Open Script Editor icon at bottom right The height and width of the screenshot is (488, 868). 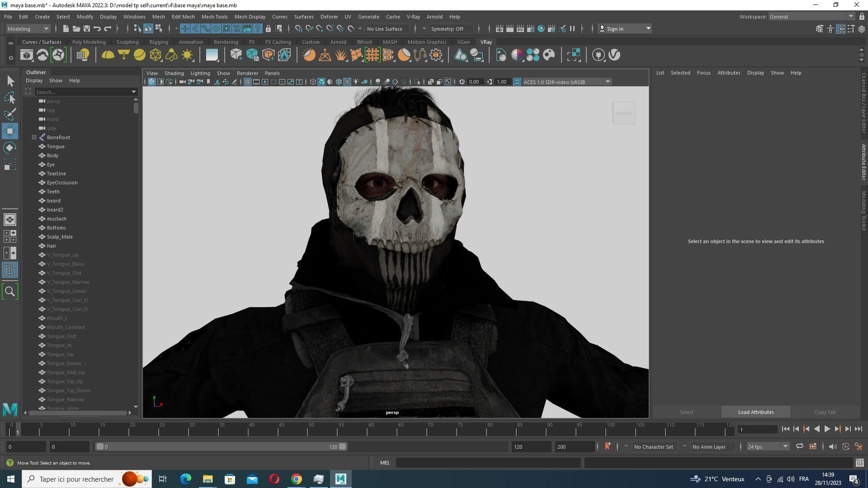tap(860, 463)
